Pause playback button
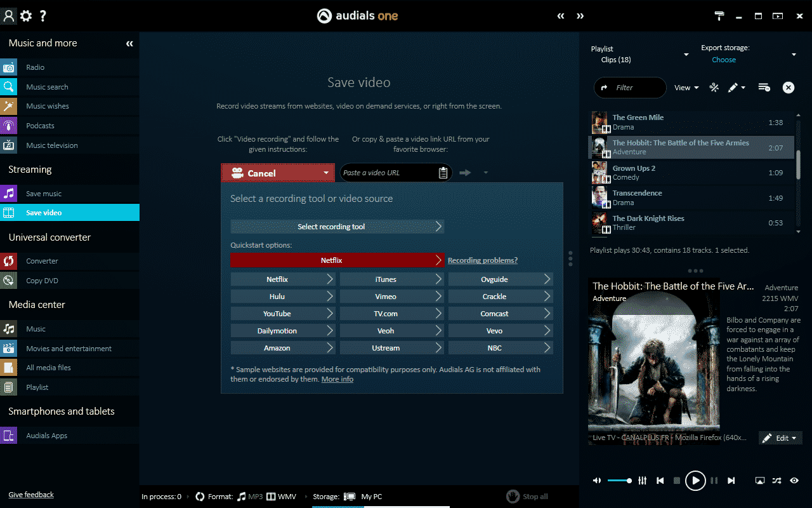This screenshot has height=508, width=812. coord(714,481)
